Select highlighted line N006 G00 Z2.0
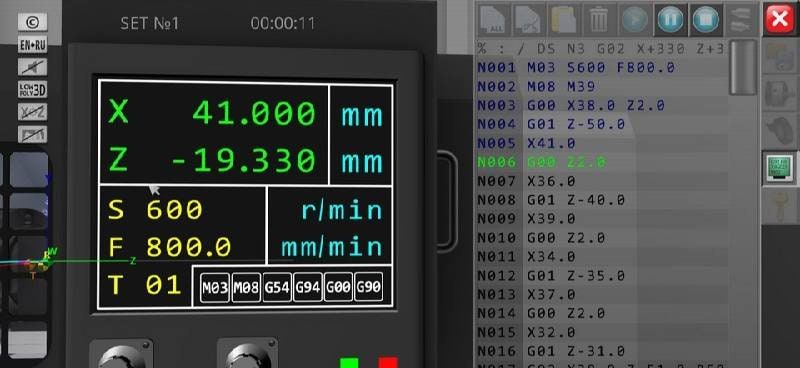This screenshot has width=800, height=368. pyautogui.click(x=602, y=162)
